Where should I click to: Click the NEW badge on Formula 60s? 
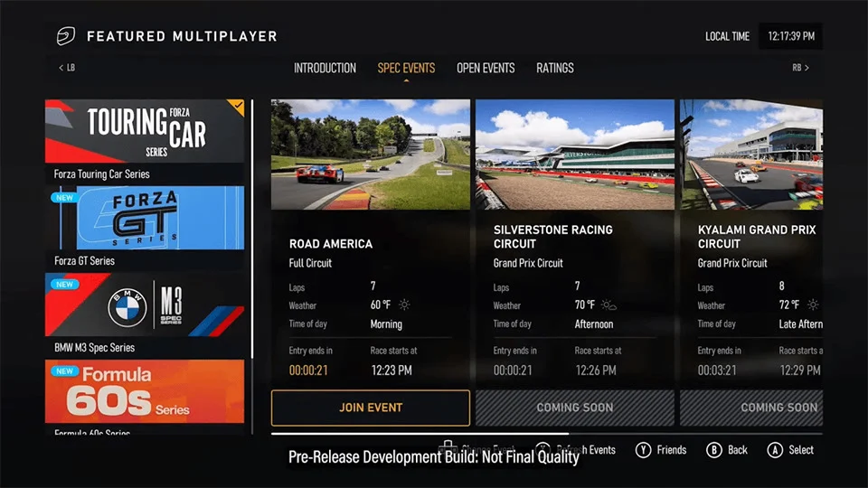tap(65, 371)
